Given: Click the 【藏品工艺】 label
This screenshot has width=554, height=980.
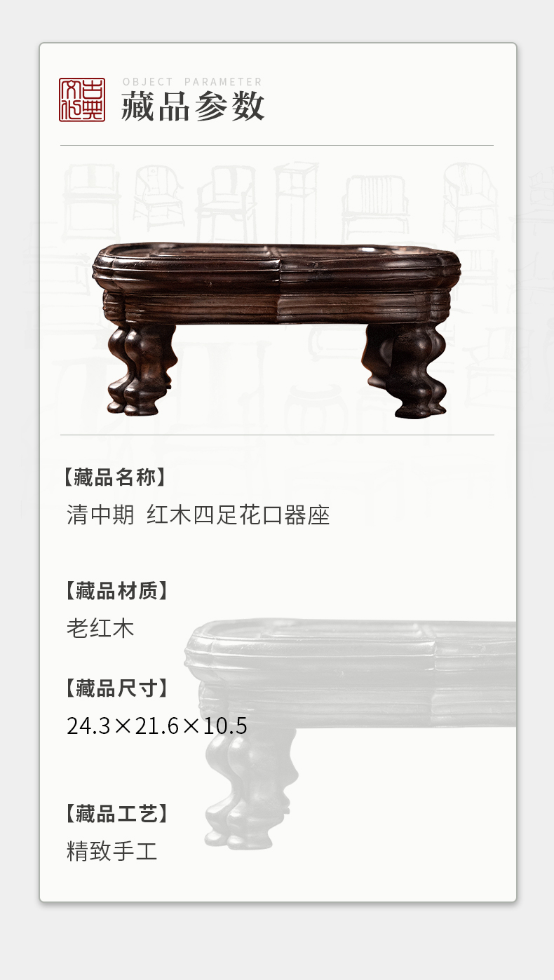Looking at the screenshot, I should 116,813.
